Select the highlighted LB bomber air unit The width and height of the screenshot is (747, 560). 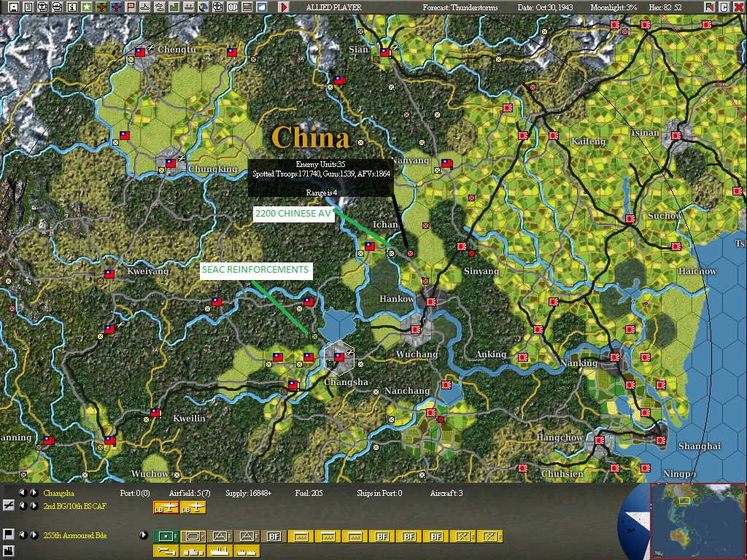[x=166, y=507]
